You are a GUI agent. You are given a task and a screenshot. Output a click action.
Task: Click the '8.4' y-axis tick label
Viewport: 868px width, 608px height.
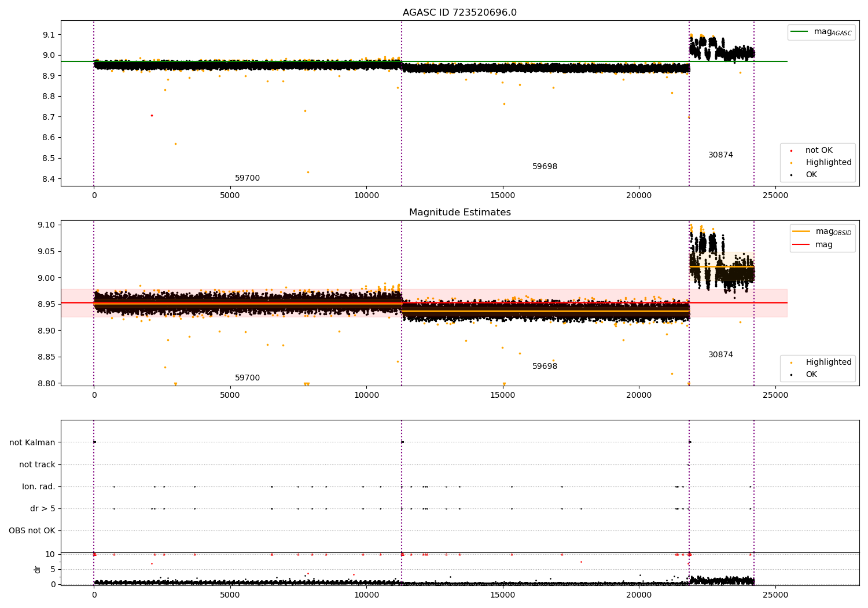[49, 179]
